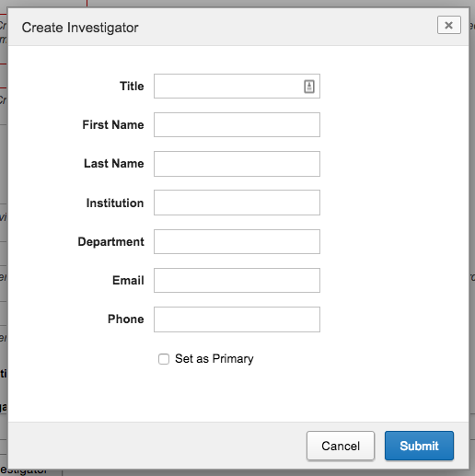Viewport: 475px width, 476px height.
Task: Click the Department input field
Action: (x=237, y=241)
